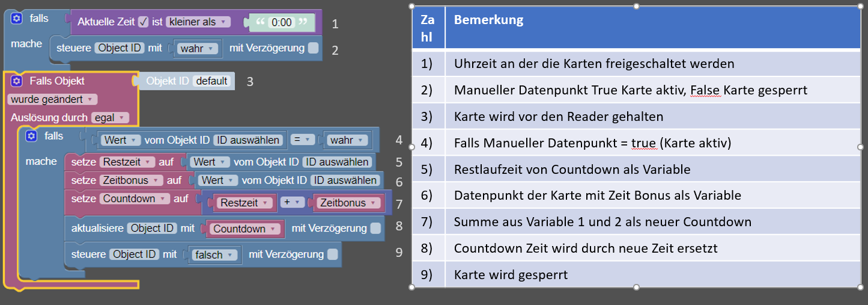This screenshot has width=868, height=305.
Task: Open the wurde geändert dropdown
Action: [x=52, y=99]
